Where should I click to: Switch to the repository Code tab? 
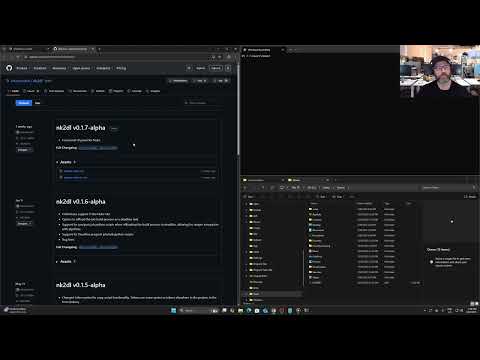click(x=13, y=91)
